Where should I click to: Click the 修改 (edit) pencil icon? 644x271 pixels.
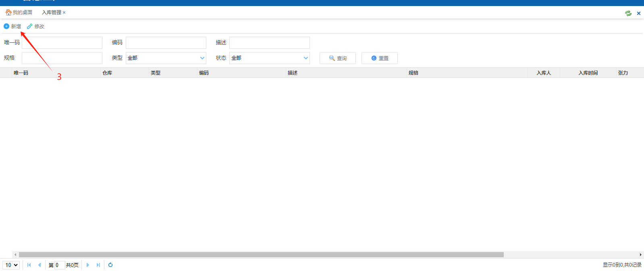click(30, 26)
